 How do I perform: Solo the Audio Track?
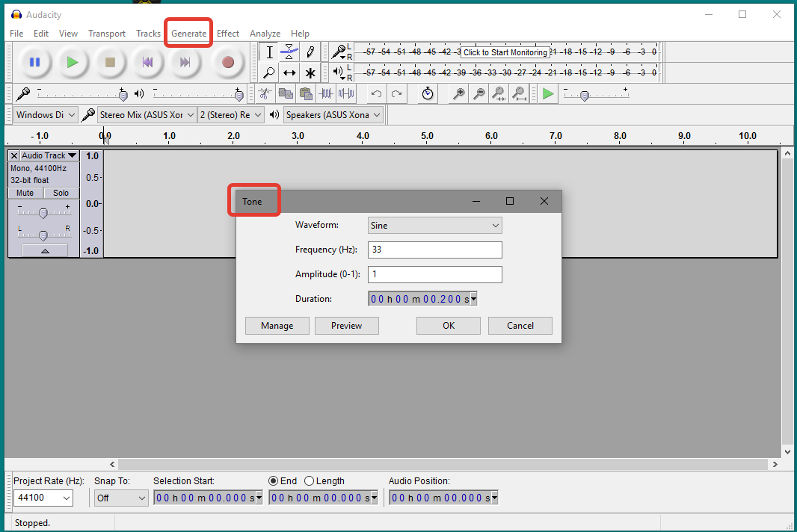coord(61,193)
